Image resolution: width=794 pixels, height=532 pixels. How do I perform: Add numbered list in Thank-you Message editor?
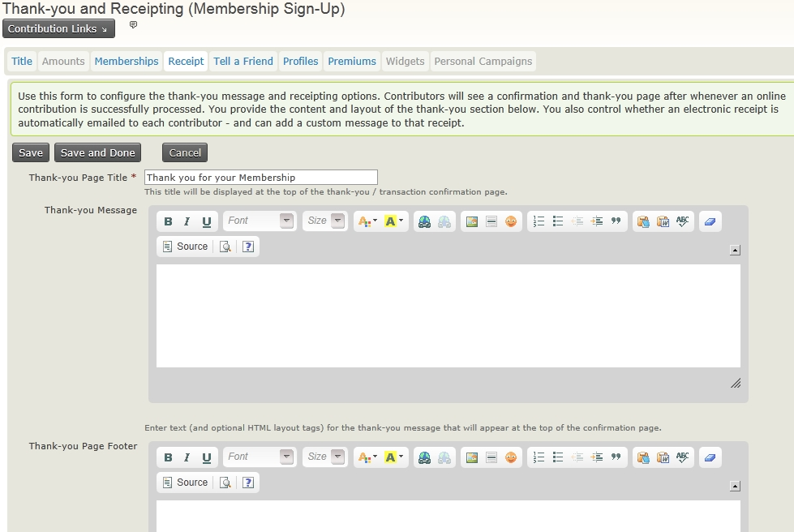539,221
